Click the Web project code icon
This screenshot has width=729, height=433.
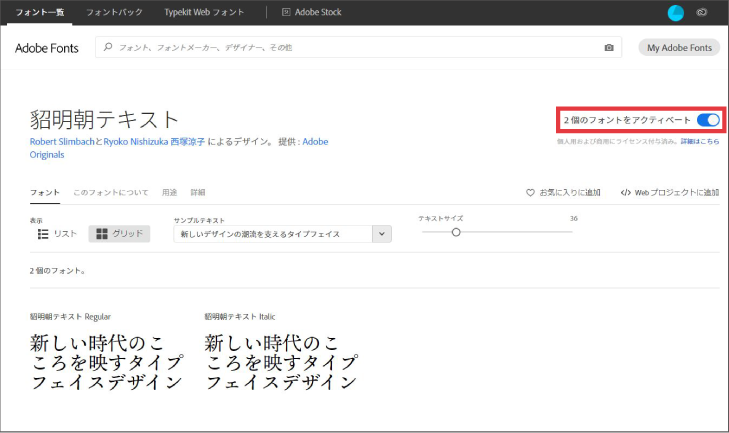pyautogui.click(x=626, y=193)
